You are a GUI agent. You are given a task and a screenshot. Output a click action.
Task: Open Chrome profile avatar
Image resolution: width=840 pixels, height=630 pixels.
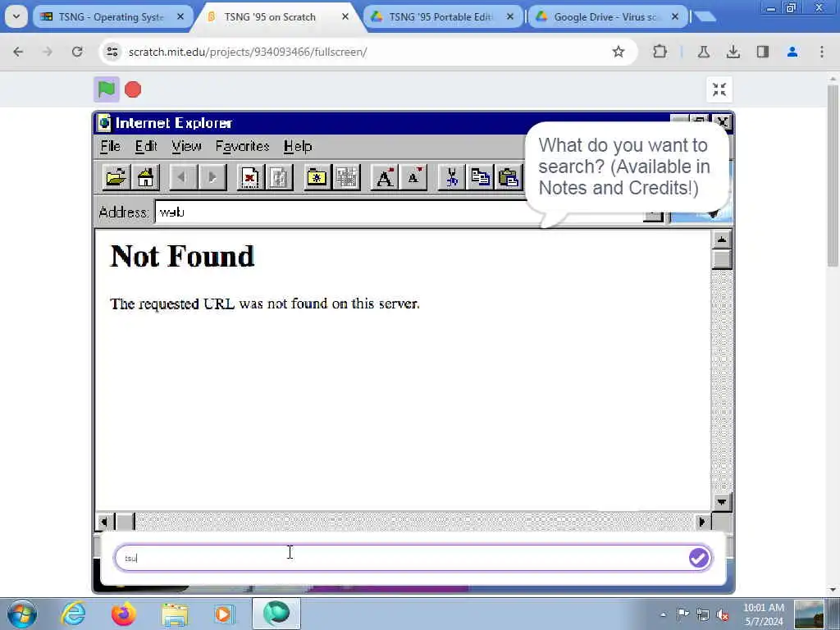click(792, 52)
